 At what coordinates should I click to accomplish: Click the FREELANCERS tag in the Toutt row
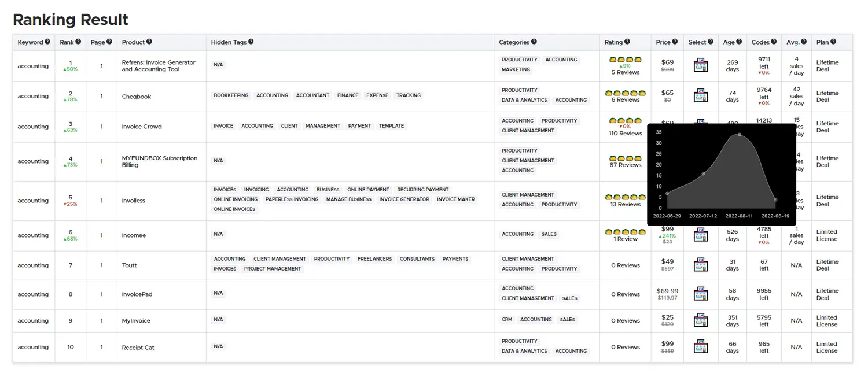click(x=374, y=259)
